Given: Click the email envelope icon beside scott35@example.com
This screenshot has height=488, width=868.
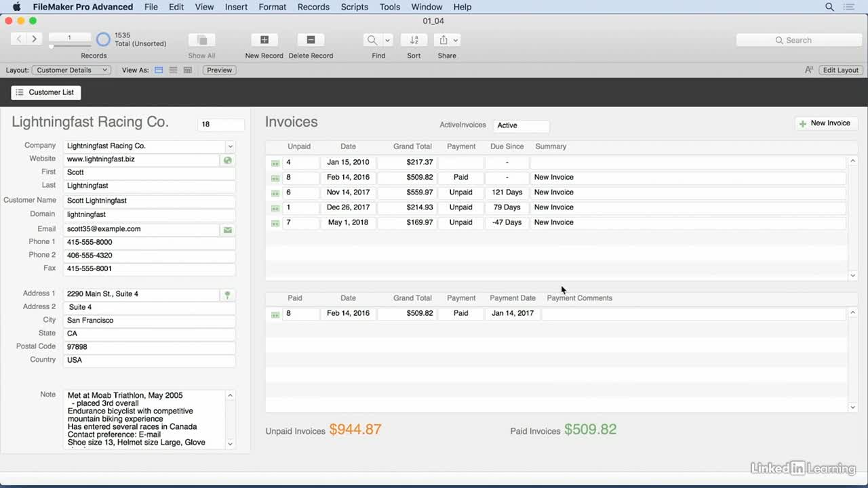Looking at the screenshot, I should click(228, 230).
